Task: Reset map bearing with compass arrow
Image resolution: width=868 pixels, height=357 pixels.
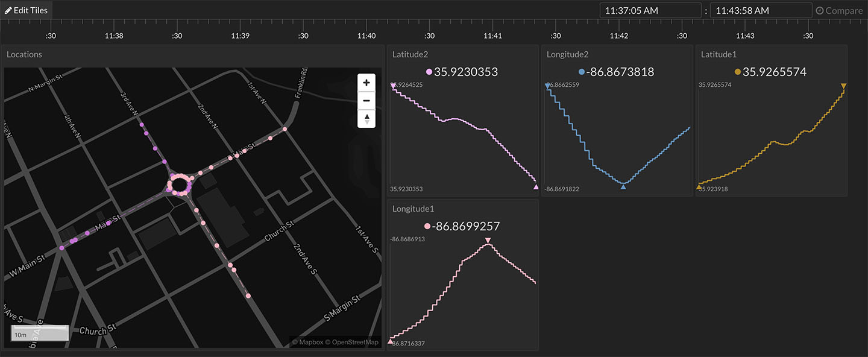Action: [x=366, y=119]
